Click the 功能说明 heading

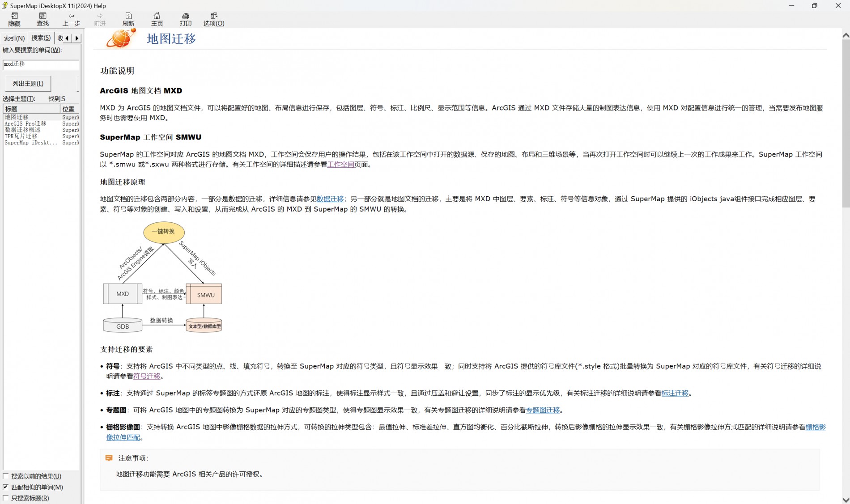[x=117, y=71]
